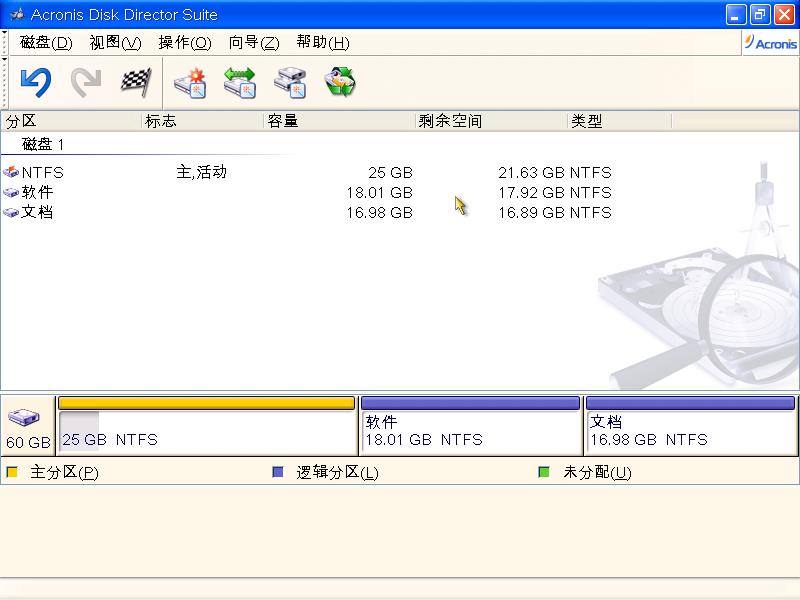Minimize the Acronis Disk Director window
Image resolution: width=800 pixels, height=600 pixels.
(735, 14)
